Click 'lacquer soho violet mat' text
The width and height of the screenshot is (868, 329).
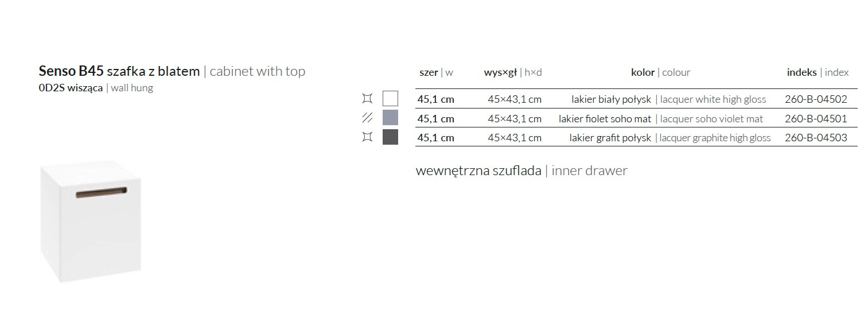tap(711, 119)
